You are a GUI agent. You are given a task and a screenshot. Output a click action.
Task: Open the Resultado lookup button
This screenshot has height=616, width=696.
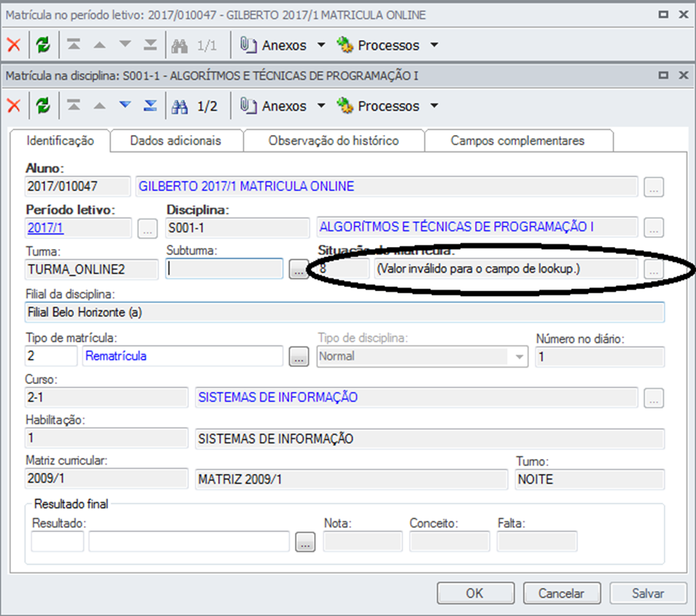pos(306,542)
